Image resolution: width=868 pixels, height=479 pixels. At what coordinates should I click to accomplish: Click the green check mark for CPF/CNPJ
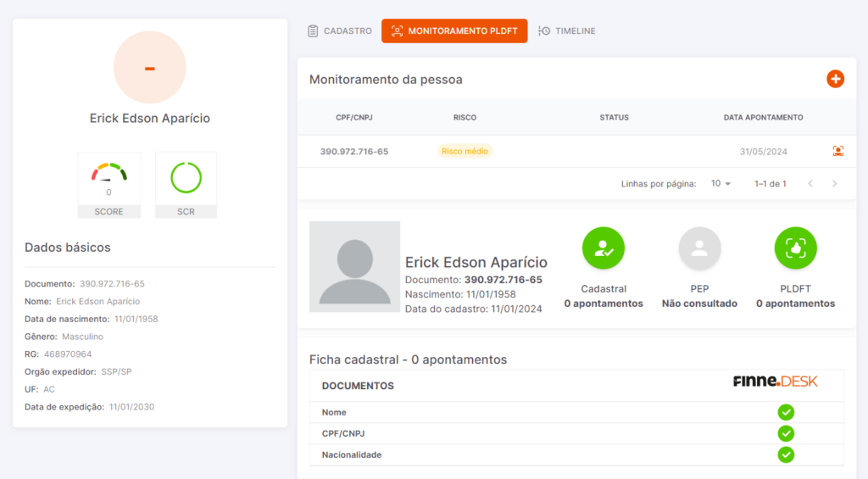[x=786, y=433]
